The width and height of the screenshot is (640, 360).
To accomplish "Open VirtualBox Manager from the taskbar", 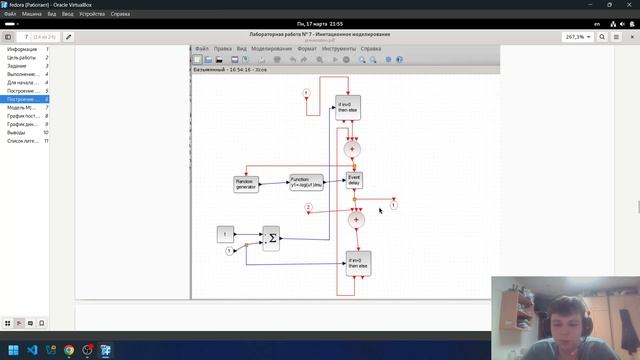I will 51,350.
